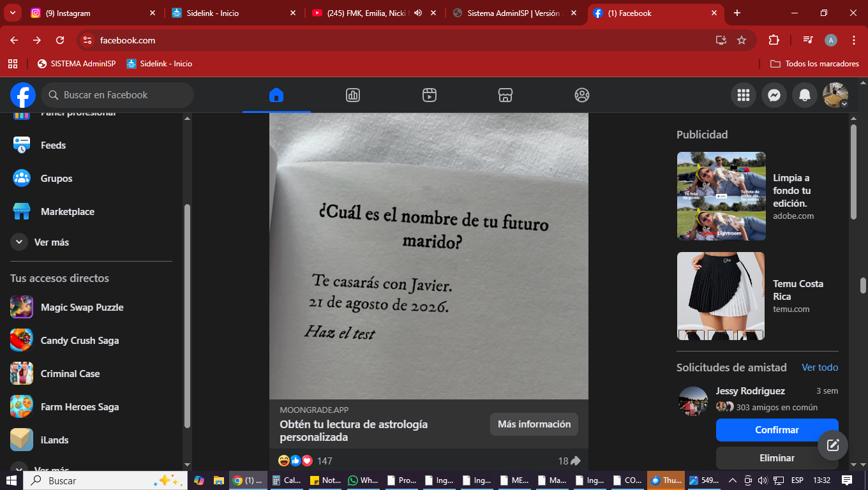Mute the YouTube tab audio icon
This screenshot has height=490, width=868.
[418, 13]
